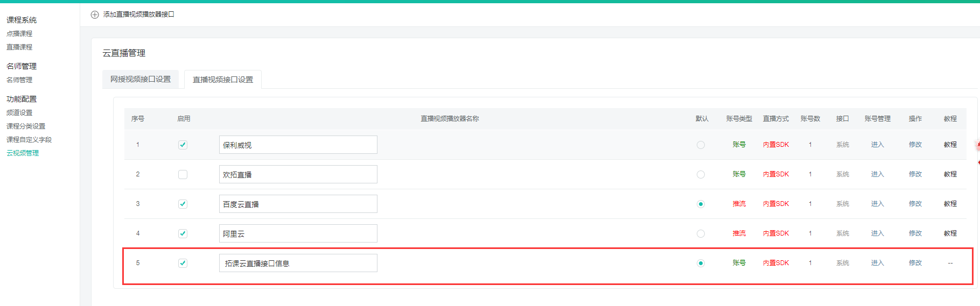
Task: Uncheck the enable checkbox for 保利威视
Action: tap(183, 145)
